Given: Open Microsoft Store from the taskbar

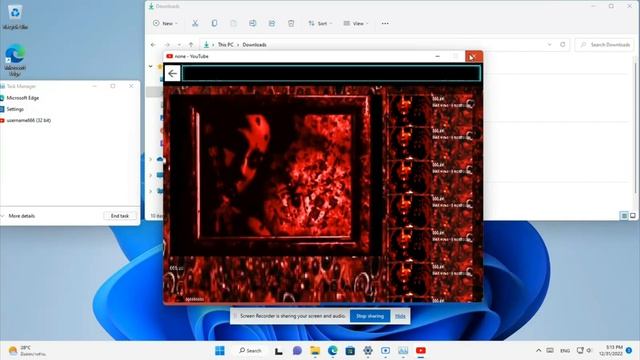Looking at the screenshot, I should pos(350,351).
